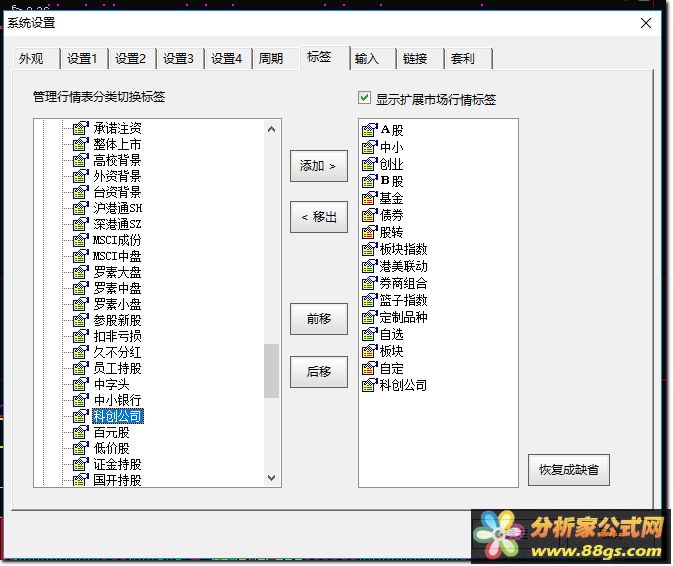Select 台资背景 in the tree
Image resolution: width=673 pixels, height=566 pixels.
tap(117, 192)
